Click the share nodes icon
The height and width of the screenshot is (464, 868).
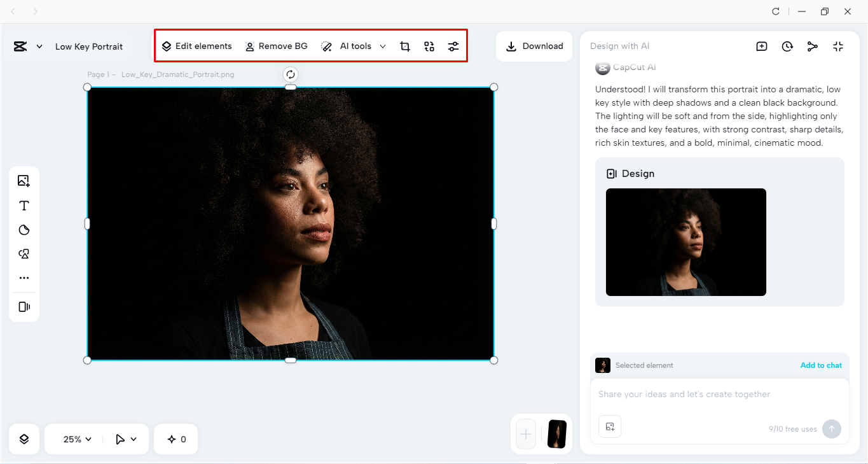pos(813,46)
